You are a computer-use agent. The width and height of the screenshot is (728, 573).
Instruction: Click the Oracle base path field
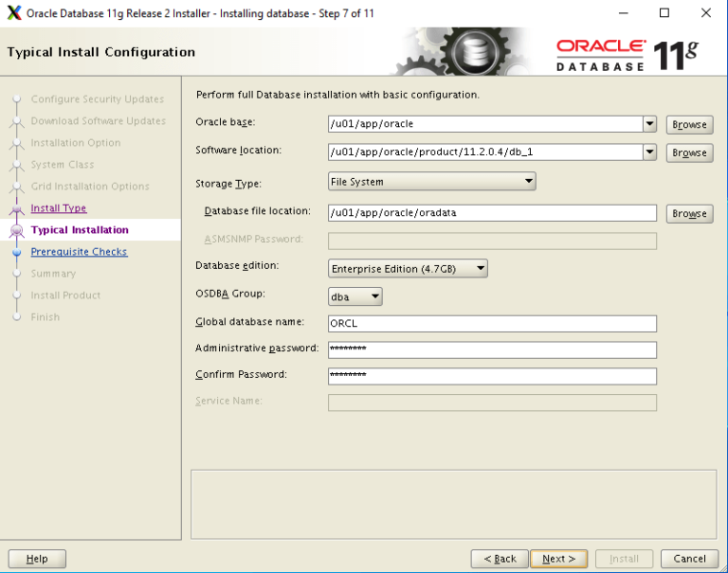pos(485,124)
